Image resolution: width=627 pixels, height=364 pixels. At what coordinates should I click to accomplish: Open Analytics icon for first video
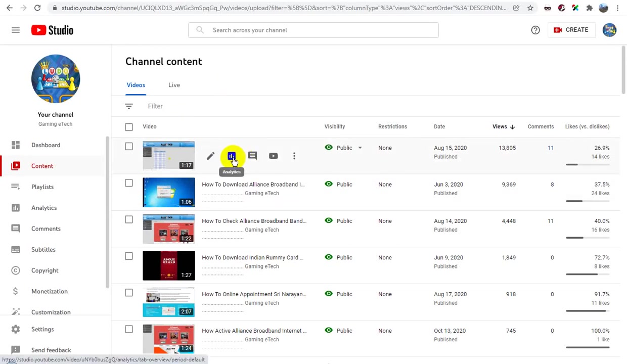tap(232, 156)
